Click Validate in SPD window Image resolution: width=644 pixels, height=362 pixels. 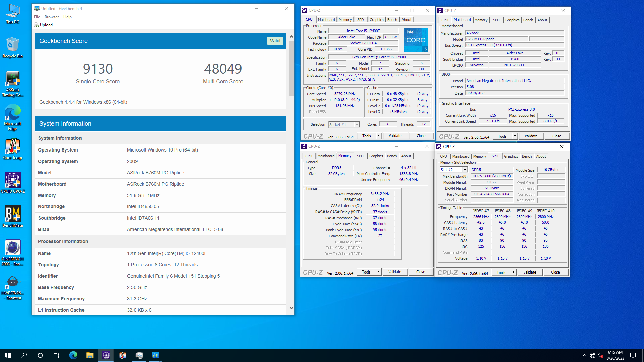coord(530,272)
